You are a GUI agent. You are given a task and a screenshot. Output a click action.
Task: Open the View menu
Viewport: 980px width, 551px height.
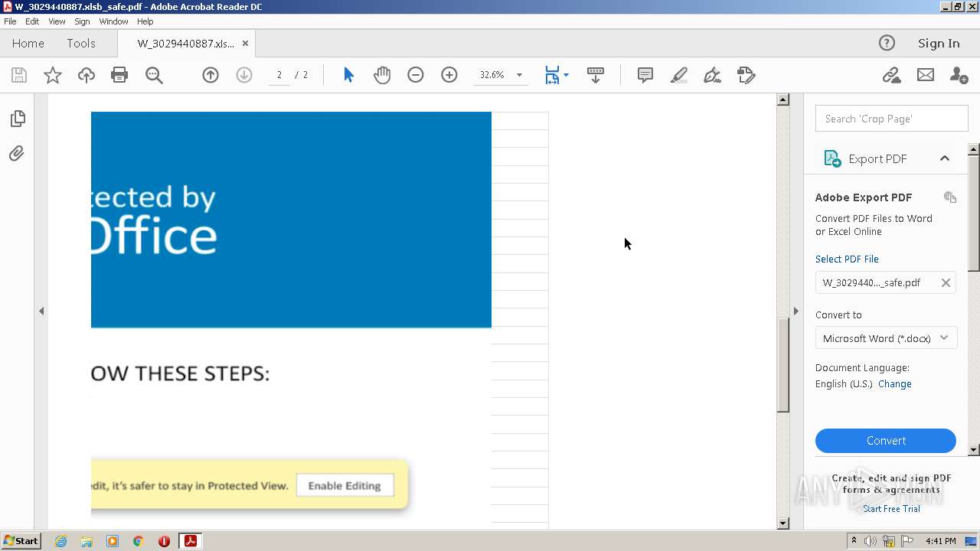57,21
